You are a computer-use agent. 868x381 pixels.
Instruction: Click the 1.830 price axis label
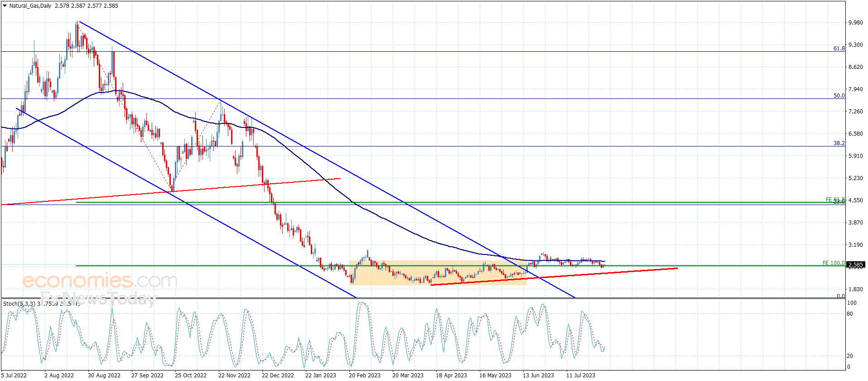tap(856, 289)
